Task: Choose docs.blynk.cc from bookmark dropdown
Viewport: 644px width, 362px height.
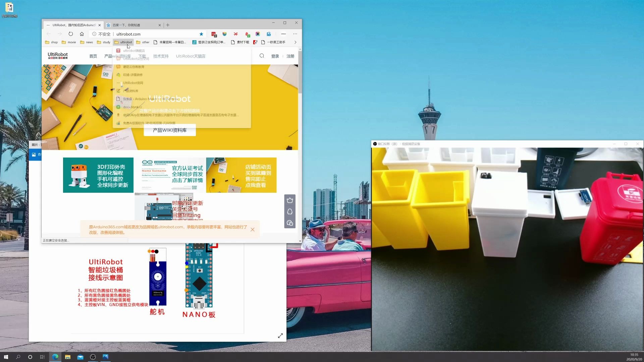Action: click(182, 107)
